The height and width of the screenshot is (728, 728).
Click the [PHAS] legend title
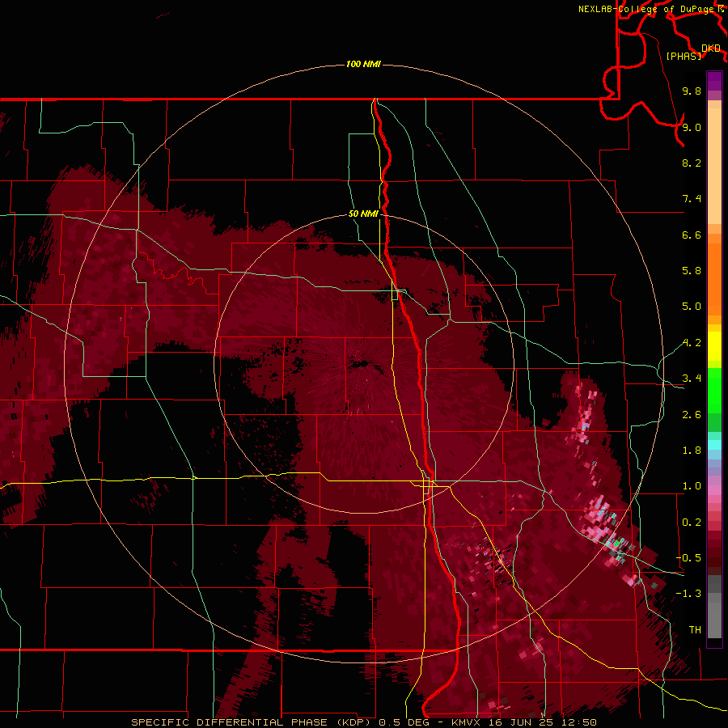point(684,56)
